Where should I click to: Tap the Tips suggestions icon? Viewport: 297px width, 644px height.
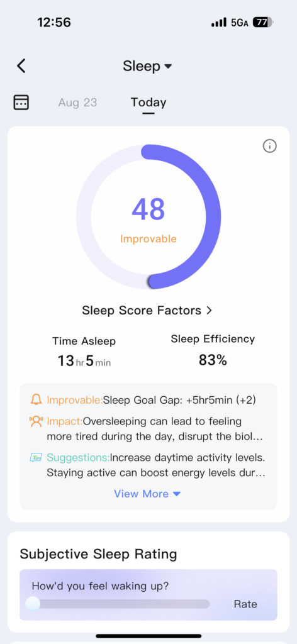coord(36,458)
